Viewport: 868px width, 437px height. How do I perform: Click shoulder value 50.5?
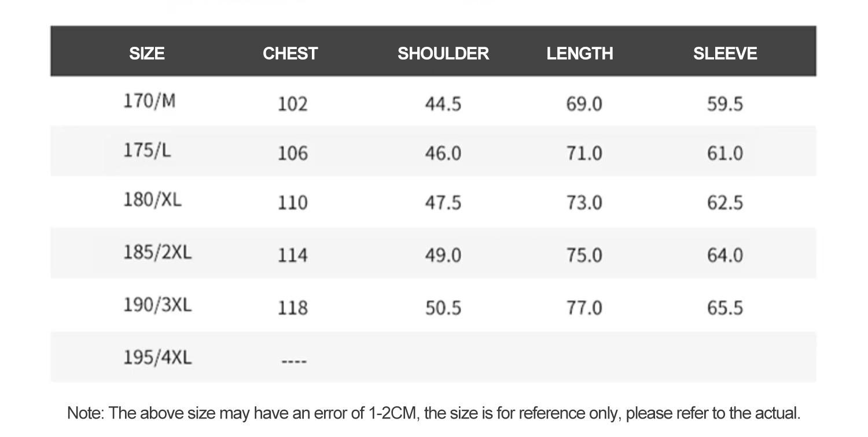point(443,308)
